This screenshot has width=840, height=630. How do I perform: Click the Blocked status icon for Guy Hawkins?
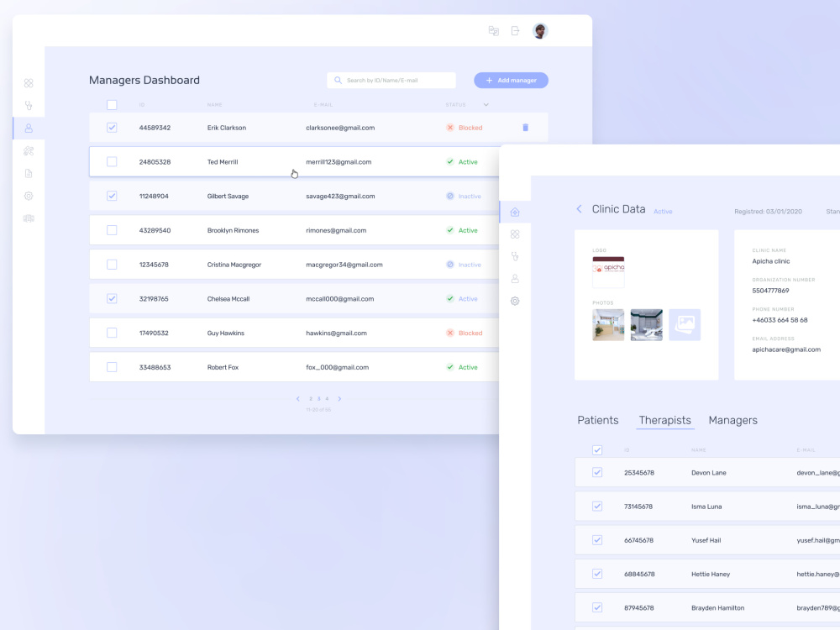450,333
